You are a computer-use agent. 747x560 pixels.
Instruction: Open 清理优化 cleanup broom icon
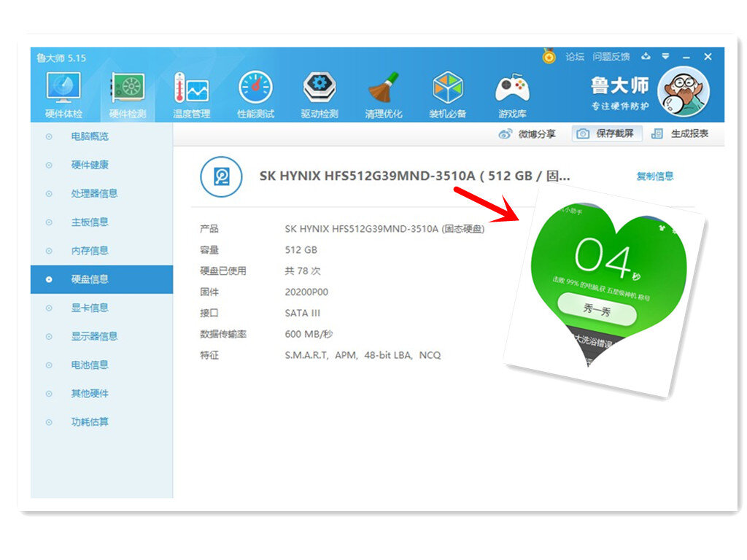tap(384, 87)
